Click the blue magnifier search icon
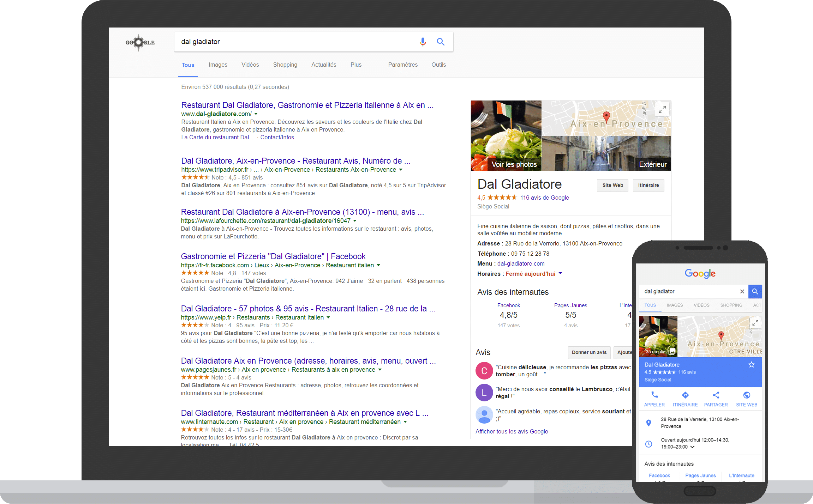The height and width of the screenshot is (504, 813). tap(441, 42)
